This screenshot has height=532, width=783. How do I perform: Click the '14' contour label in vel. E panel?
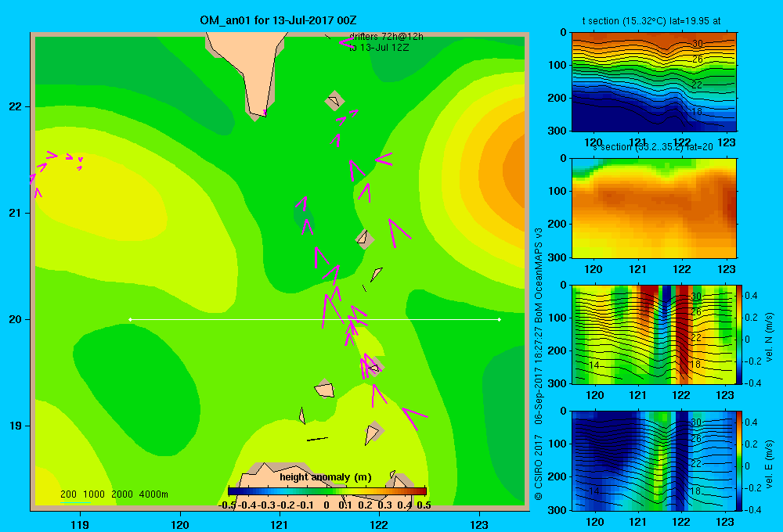[x=594, y=491]
